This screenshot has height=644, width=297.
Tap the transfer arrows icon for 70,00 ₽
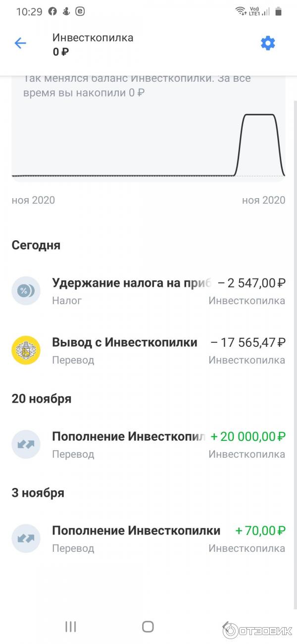point(26,538)
